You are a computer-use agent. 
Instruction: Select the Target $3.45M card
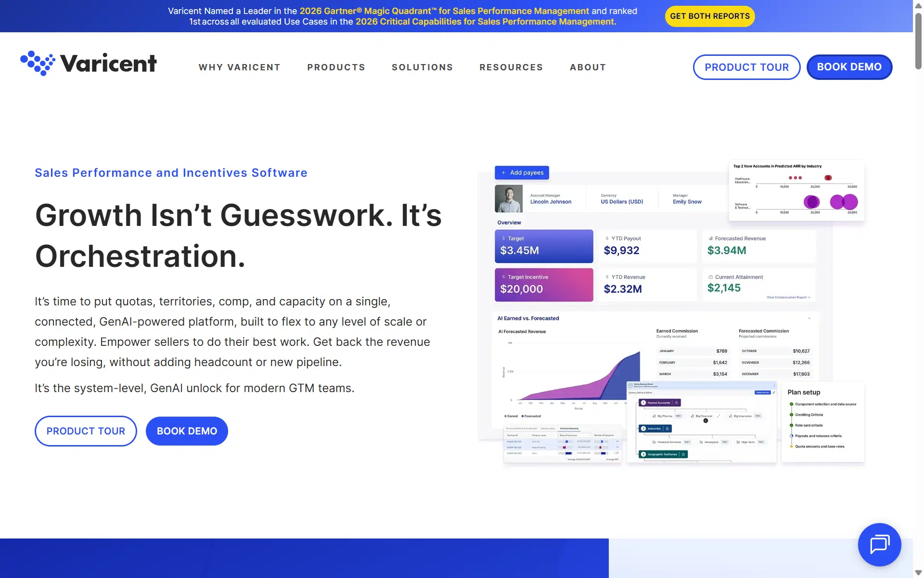click(544, 246)
